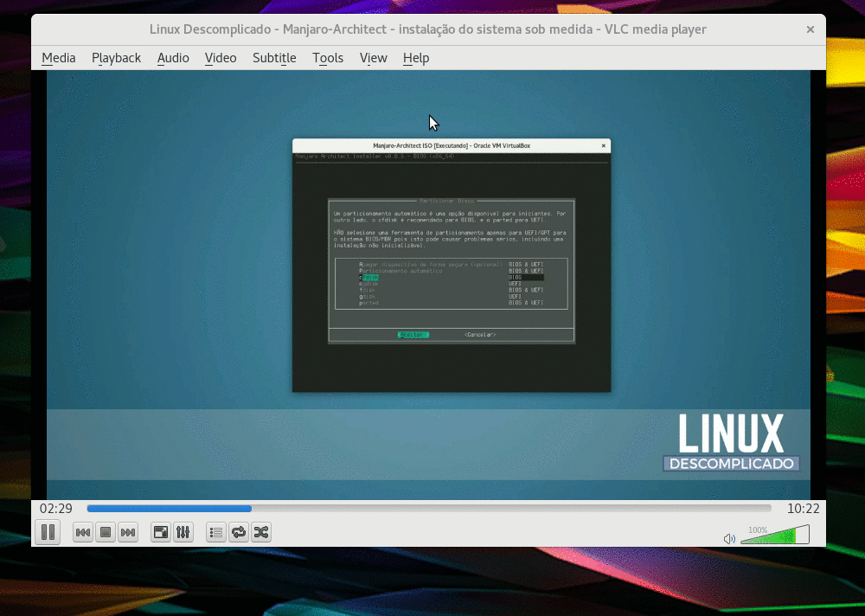This screenshot has width=865, height=616.
Task: Adjust the volume level slider
Action: point(774,536)
